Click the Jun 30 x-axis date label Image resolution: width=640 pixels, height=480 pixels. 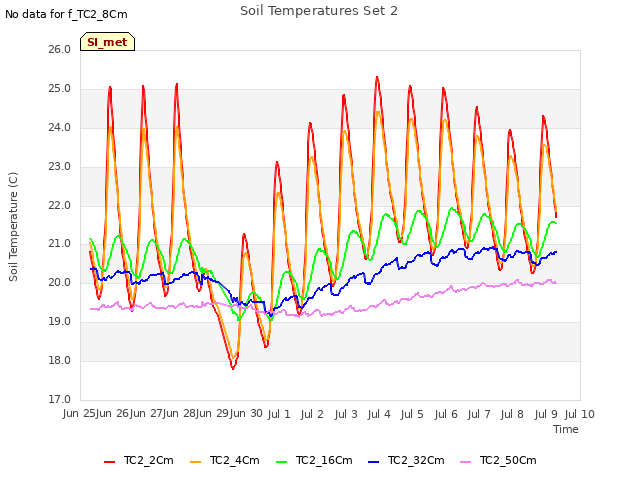pos(246,414)
